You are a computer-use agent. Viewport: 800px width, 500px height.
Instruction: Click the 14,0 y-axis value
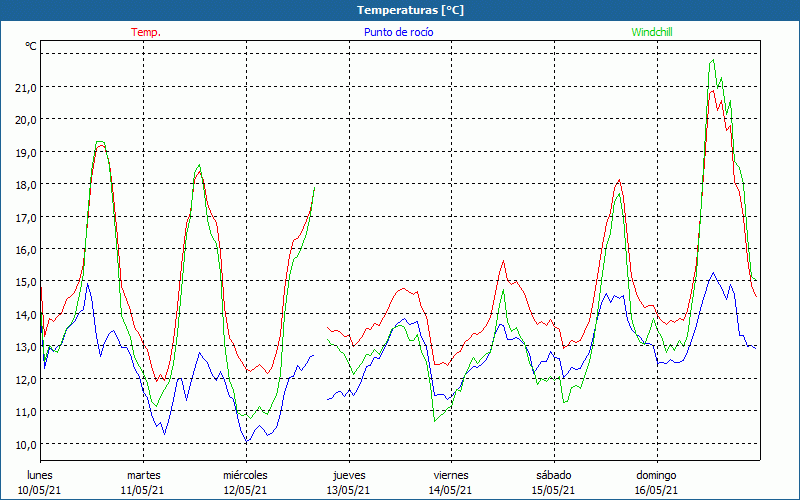coord(26,314)
